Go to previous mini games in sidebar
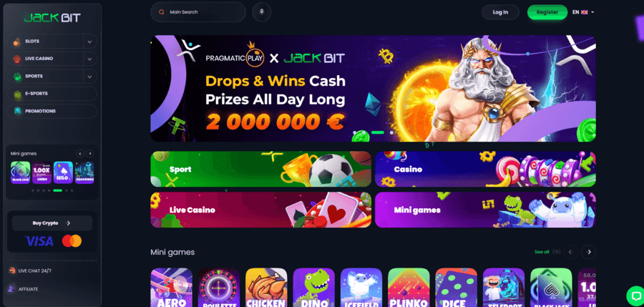 (x=80, y=154)
